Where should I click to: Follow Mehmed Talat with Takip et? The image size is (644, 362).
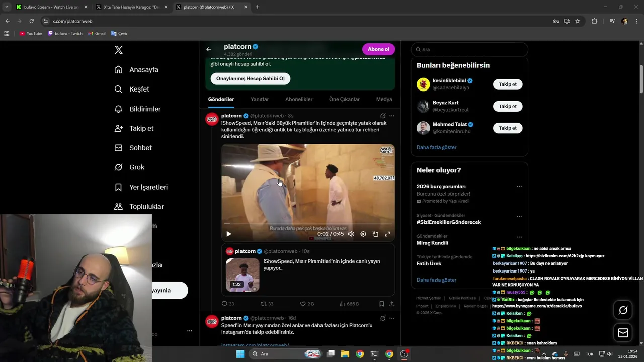(x=508, y=128)
